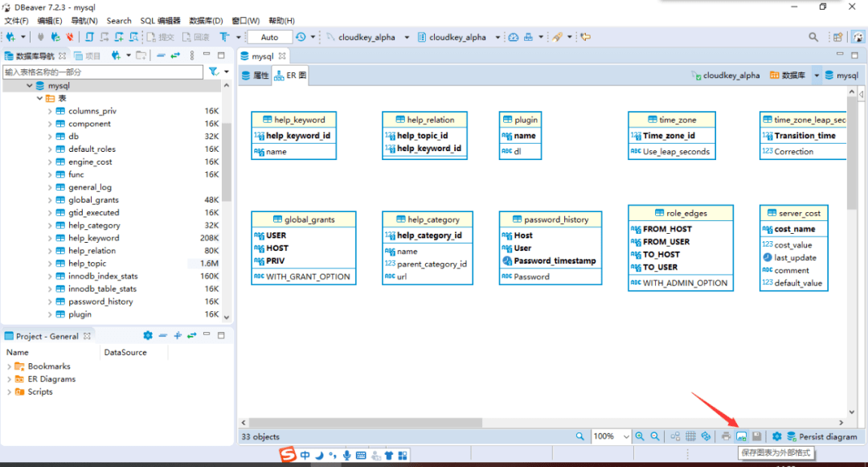Click link-with-editor arrows in database navigator

pyautogui.click(x=175, y=55)
